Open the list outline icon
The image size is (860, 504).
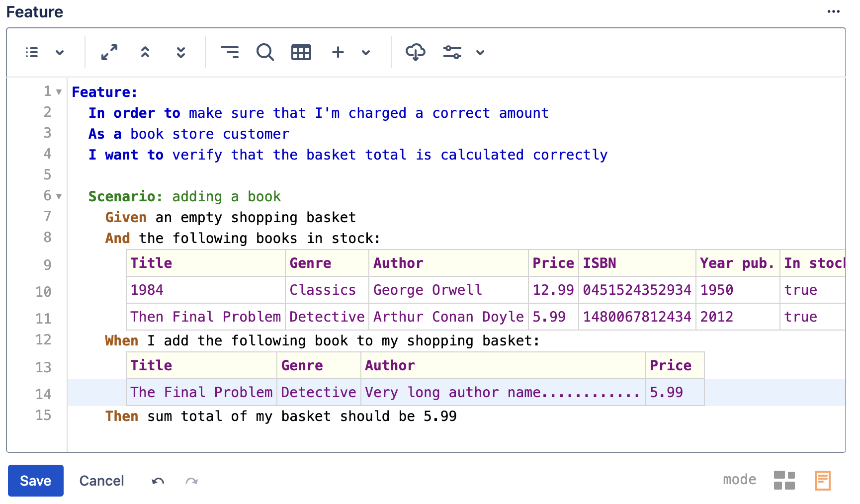pos(32,52)
